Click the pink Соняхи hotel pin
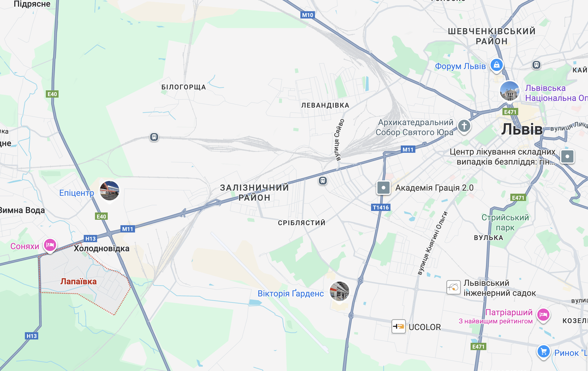 [50, 245]
